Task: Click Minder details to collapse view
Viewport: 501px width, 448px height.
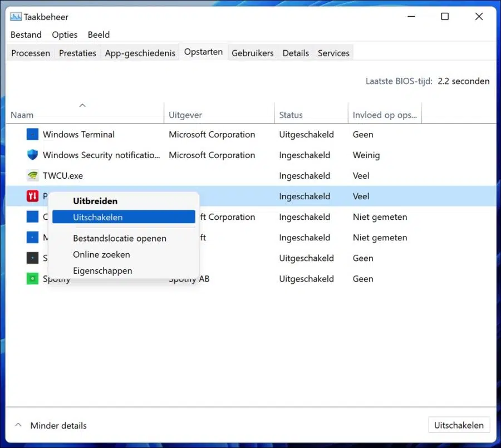Action: tap(58, 425)
